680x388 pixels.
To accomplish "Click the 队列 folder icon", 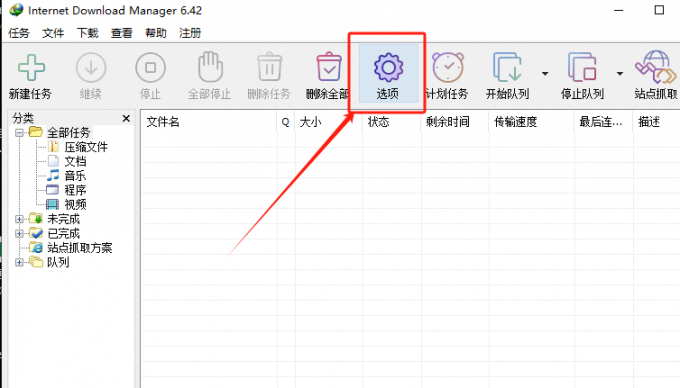I will point(36,261).
